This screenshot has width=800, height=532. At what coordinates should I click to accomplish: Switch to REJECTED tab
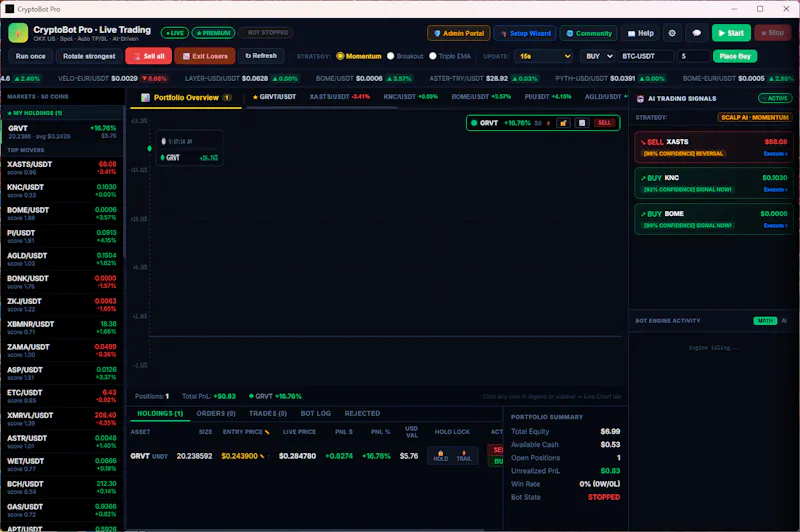tap(362, 414)
